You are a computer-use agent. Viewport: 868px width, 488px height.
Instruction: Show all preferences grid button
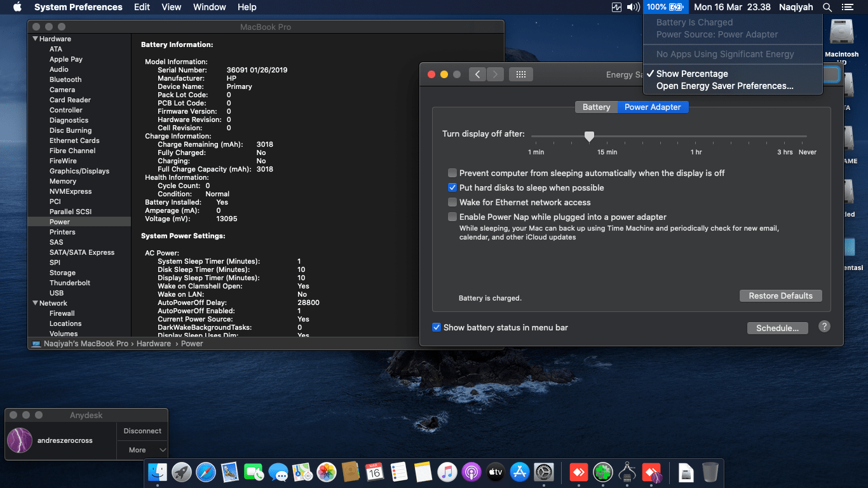[x=521, y=74]
